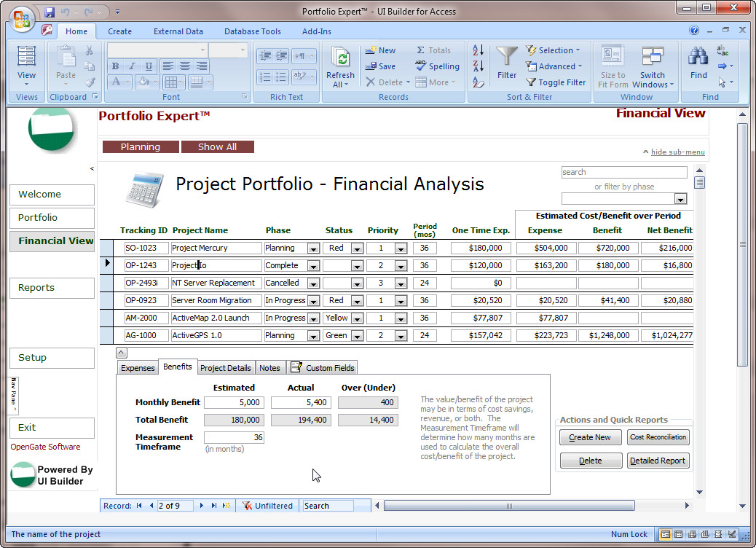Click the Cut scissors icon
Screen dimensions: 756x548
click(89, 50)
